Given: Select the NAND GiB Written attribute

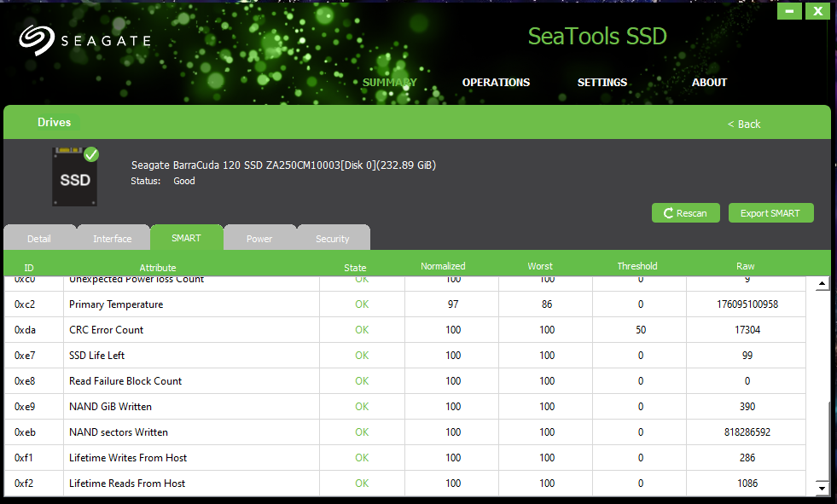Looking at the screenshot, I should pyautogui.click(x=111, y=407).
